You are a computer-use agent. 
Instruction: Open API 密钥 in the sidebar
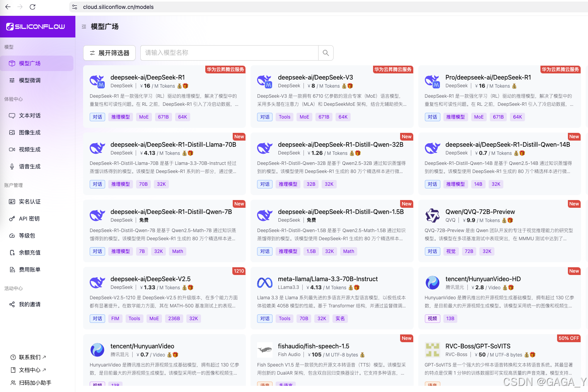[37, 219]
